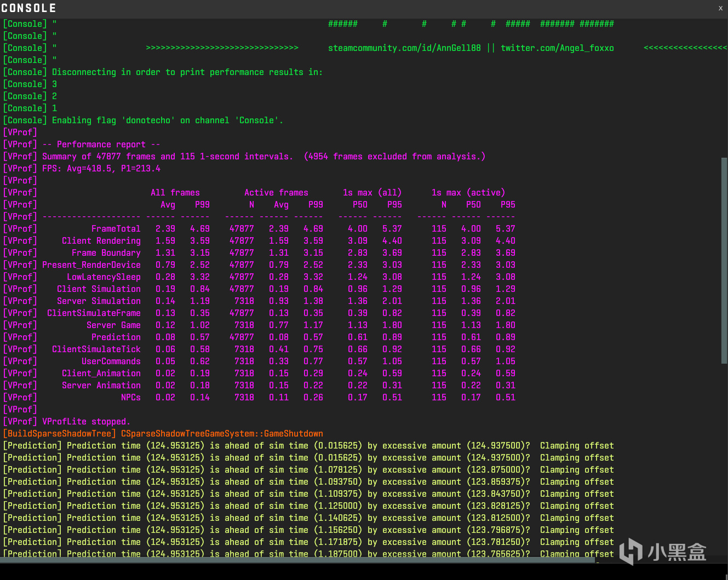The width and height of the screenshot is (728, 580).
Task: Click the twitter.com/Angel_foxxo link text
Action: [x=557, y=48]
